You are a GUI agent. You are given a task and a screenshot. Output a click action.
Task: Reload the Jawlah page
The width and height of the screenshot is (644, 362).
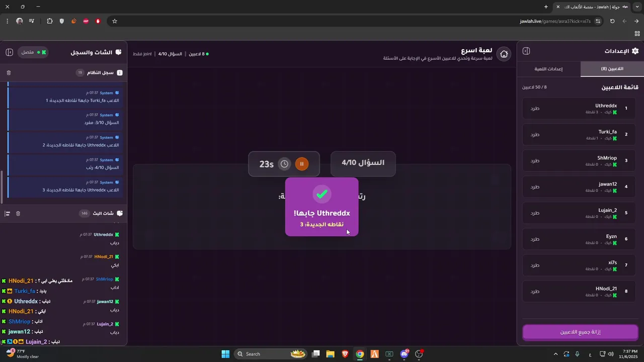tap(612, 21)
